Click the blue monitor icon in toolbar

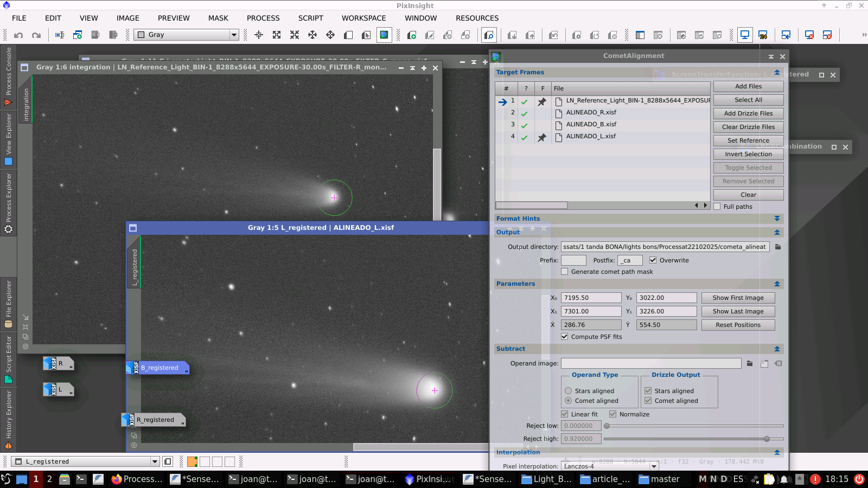pyautogui.click(x=745, y=35)
